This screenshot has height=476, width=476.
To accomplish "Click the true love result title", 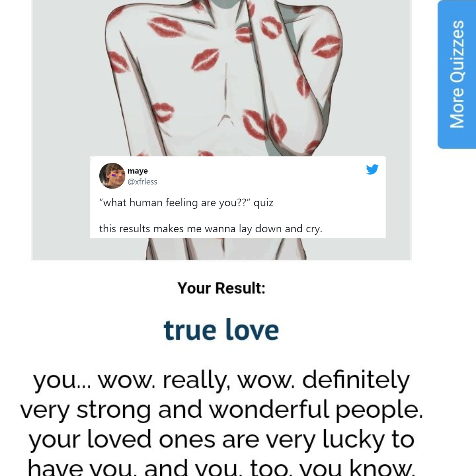I will (221, 330).
